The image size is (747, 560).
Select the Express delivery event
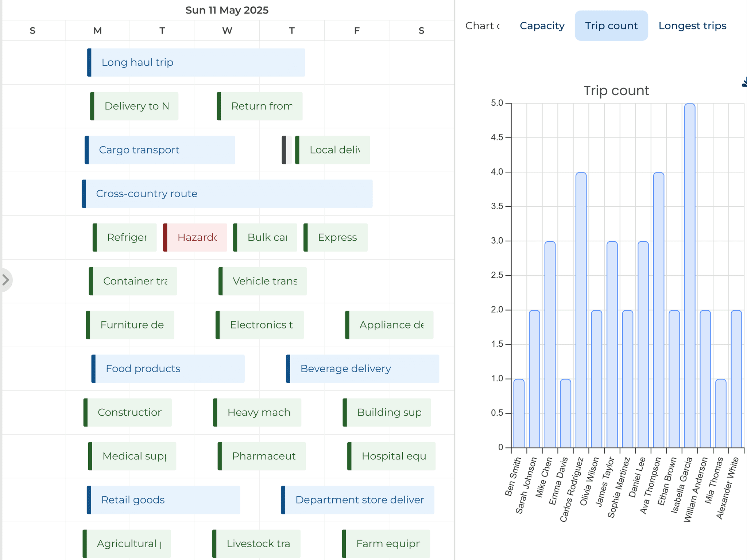coord(336,237)
